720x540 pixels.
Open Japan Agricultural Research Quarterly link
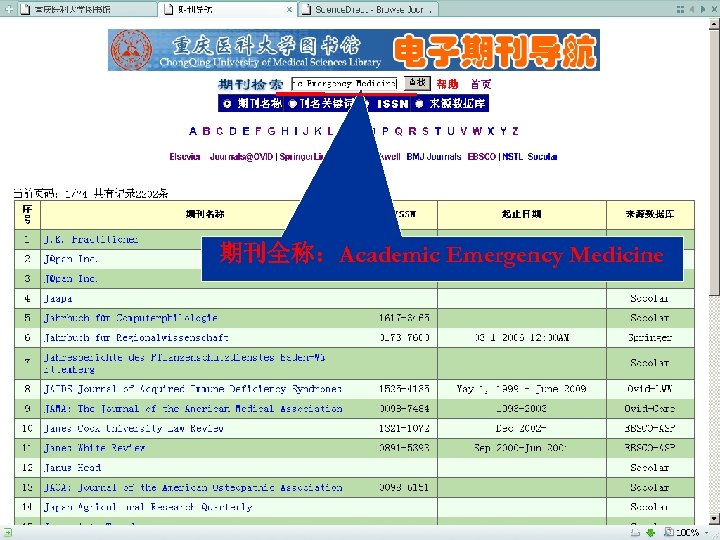click(148, 507)
